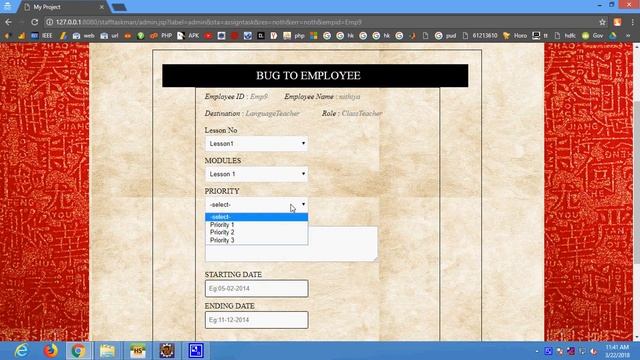640x360 pixels.
Task: Open Firefox from the taskbar
Action: (51, 351)
